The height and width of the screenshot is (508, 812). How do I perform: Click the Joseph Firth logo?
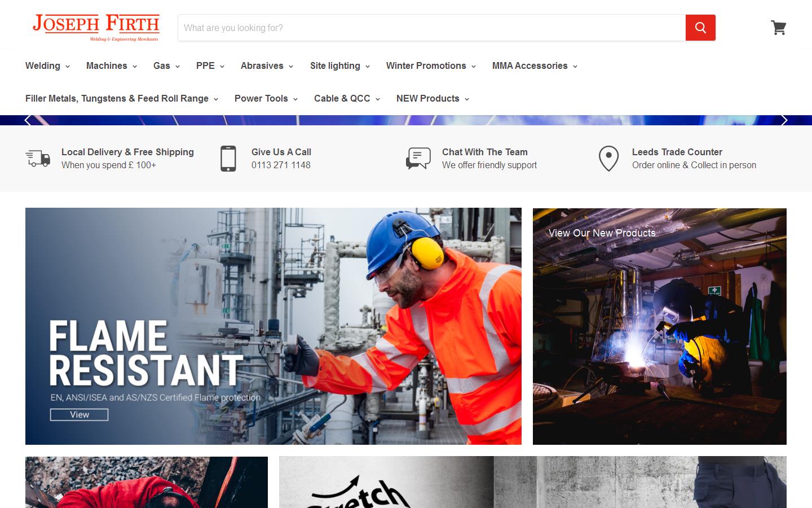pyautogui.click(x=96, y=26)
